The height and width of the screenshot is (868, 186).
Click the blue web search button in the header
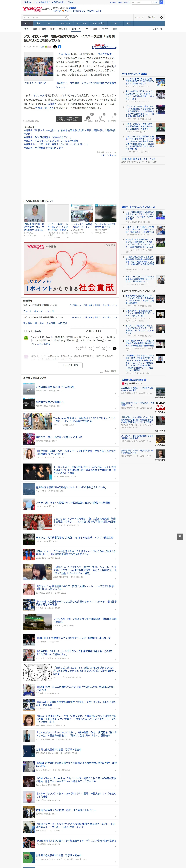tap(161, 2)
